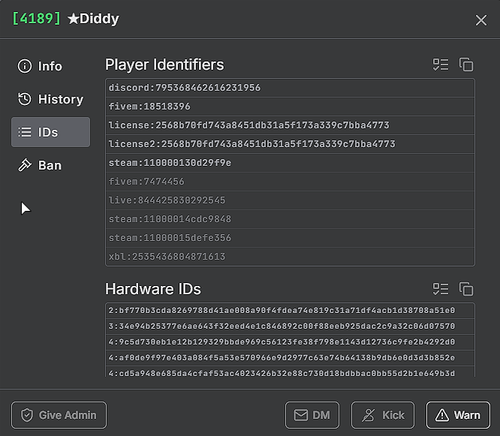Select hardware ID starting with 3:34e94b25
Screen dimensions: 500x436
290,326
